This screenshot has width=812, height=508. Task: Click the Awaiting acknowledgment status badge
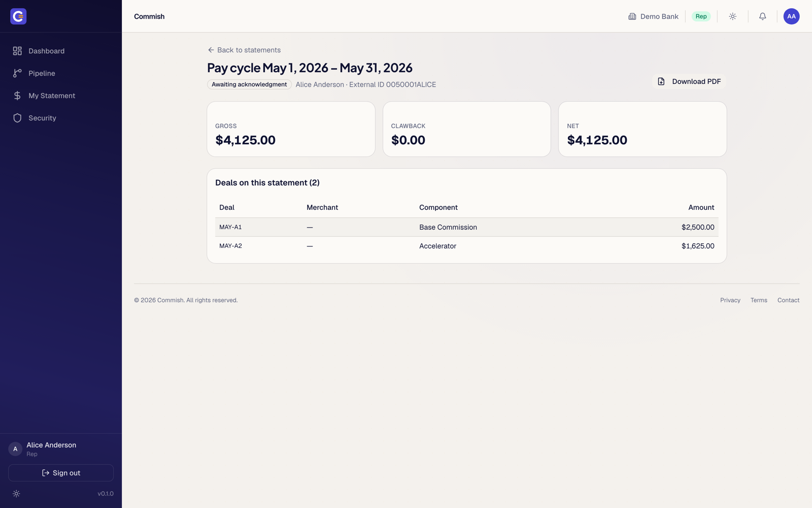click(249, 84)
